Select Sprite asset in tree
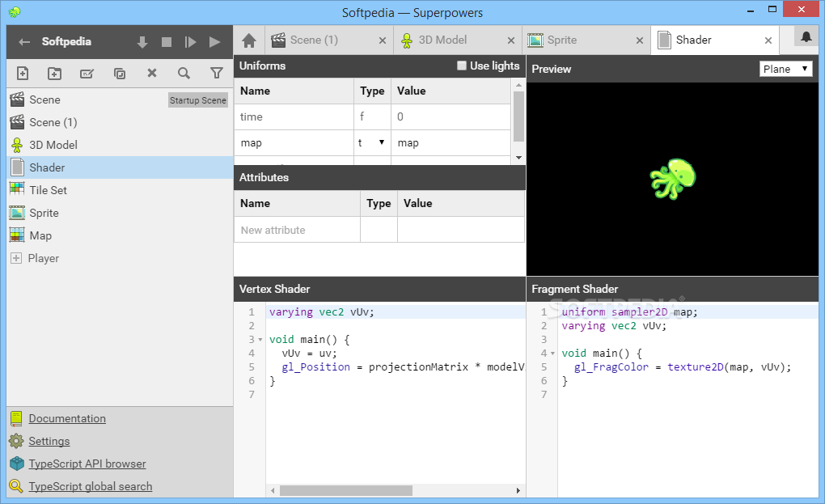Screen dimensions: 825x504 tap(120, 213)
